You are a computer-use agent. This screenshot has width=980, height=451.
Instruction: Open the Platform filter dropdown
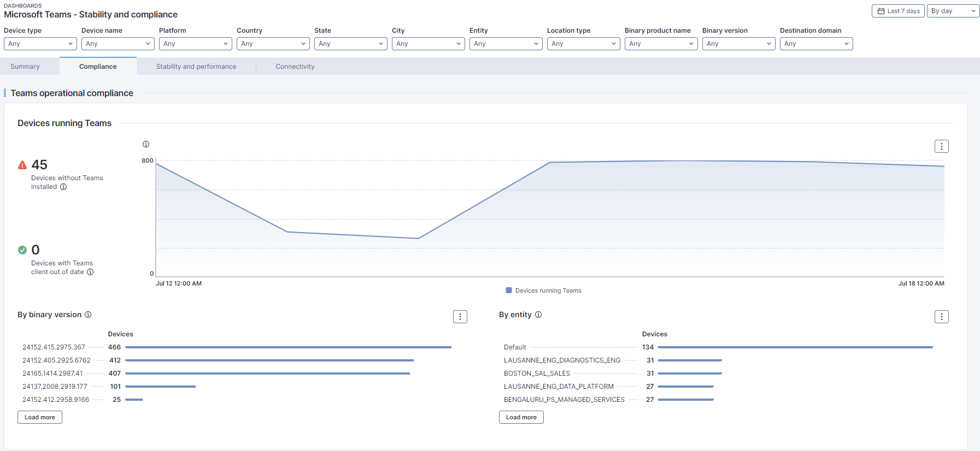[196, 44]
